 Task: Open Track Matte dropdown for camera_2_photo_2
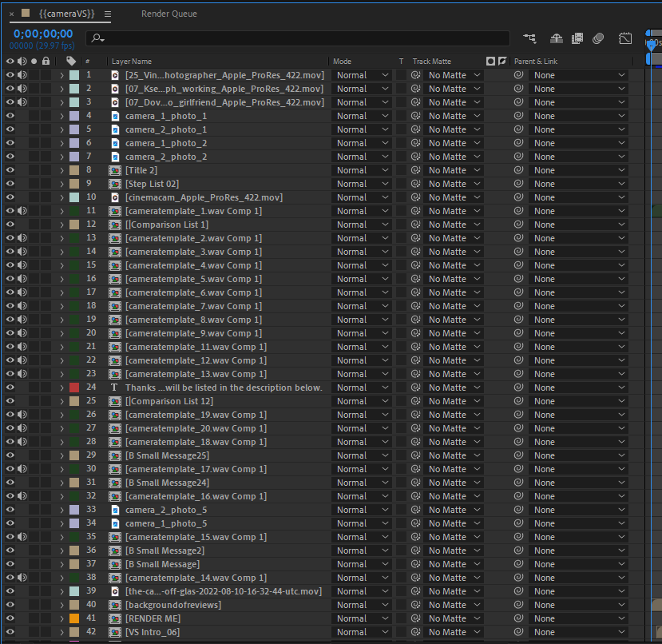(454, 157)
